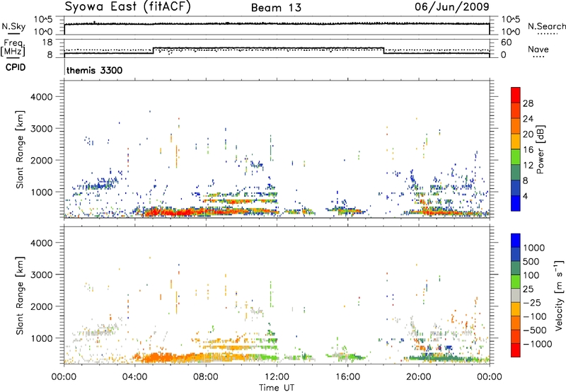Screen dimensions: 566x392
Task: Click the '-25' tick on Velocity scale
Action: (x=532, y=302)
